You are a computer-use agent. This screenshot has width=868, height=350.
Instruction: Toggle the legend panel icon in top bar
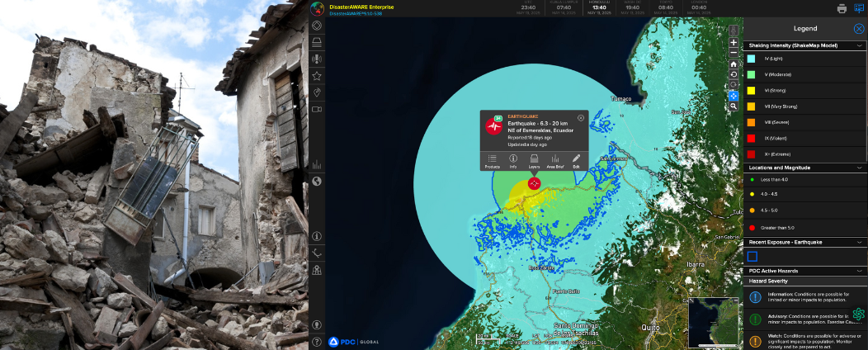[859, 8]
